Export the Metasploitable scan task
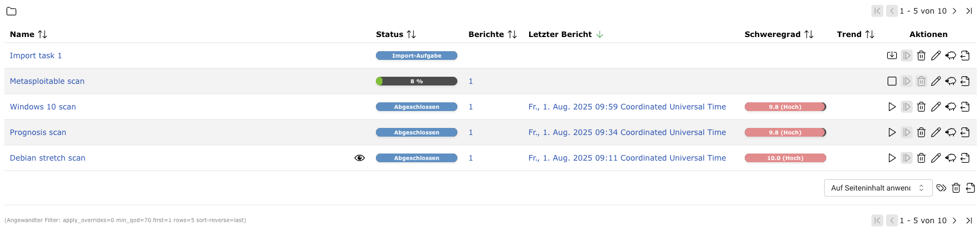The image size is (980, 233). click(x=965, y=81)
